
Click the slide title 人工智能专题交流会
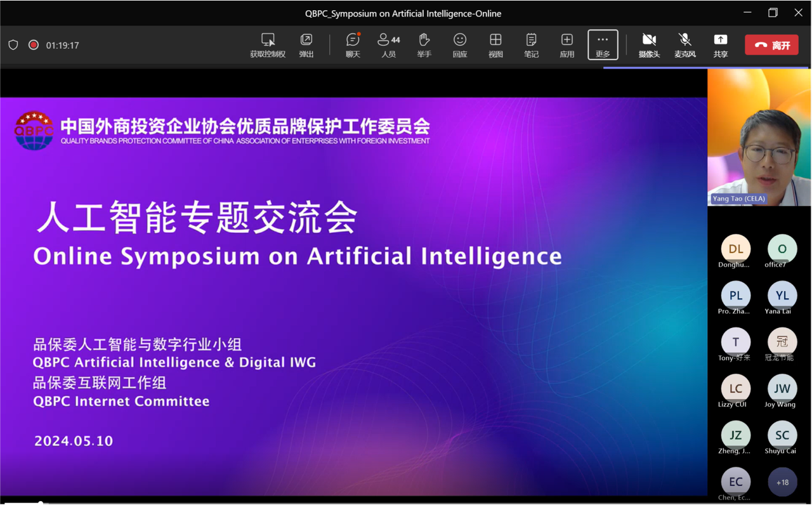point(197,218)
